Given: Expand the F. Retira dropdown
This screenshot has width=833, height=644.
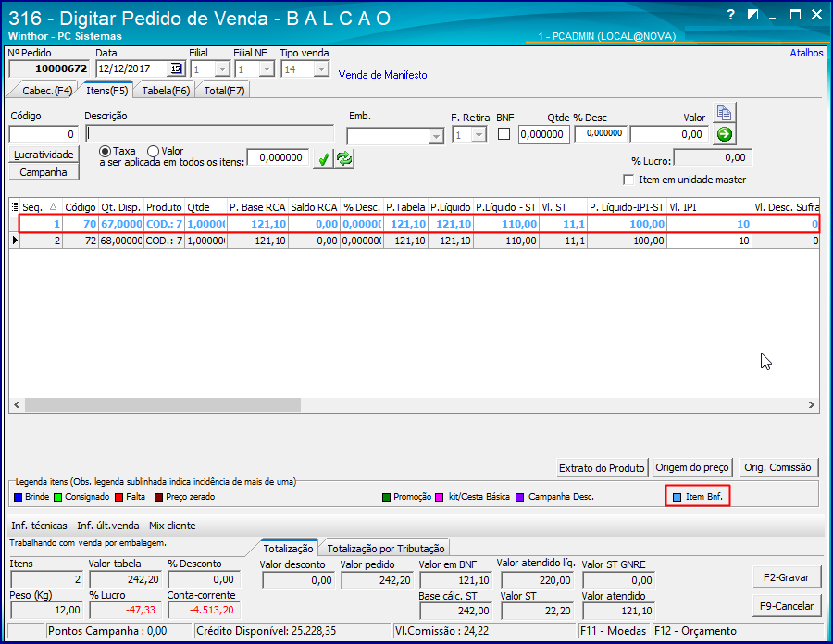Looking at the screenshot, I should pos(479,135).
